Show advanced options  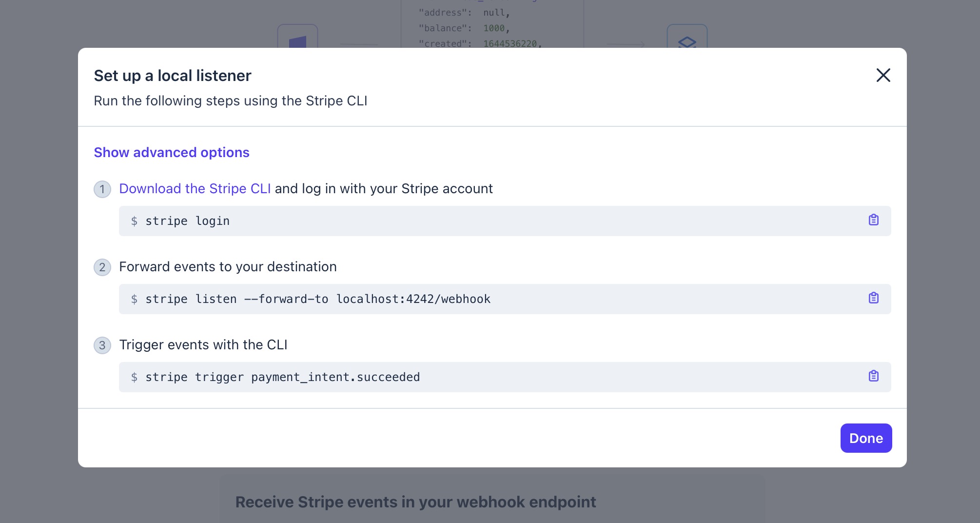tap(172, 152)
